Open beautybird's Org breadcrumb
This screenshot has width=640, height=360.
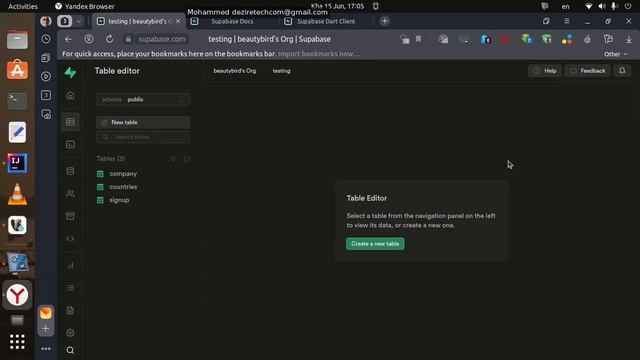click(235, 71)
